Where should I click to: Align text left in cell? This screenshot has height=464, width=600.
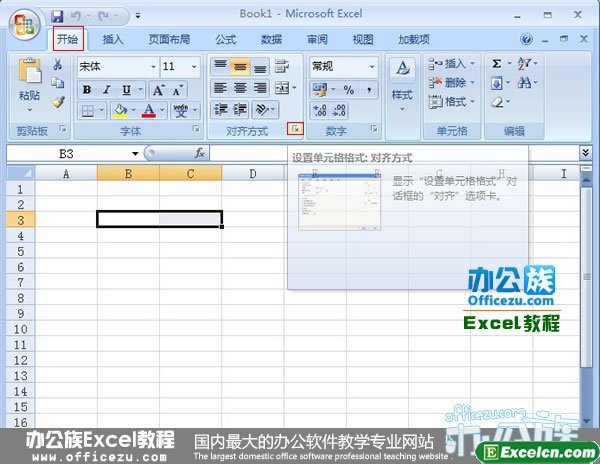point(220,88)
